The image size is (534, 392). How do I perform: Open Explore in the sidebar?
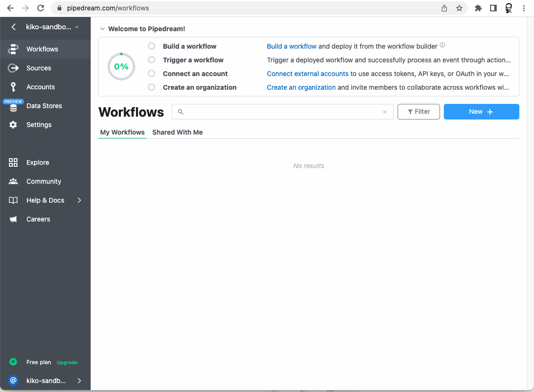click(x=45, y=162)
